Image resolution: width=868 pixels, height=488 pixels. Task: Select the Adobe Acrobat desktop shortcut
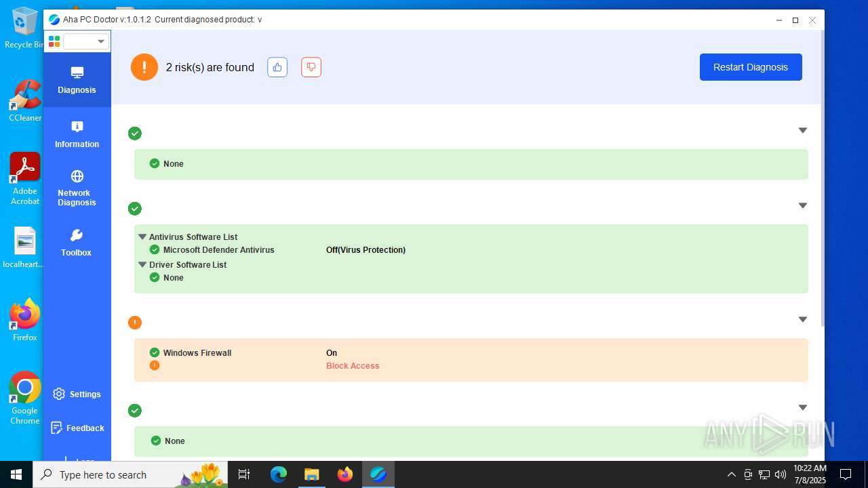[x=25, y=178]
